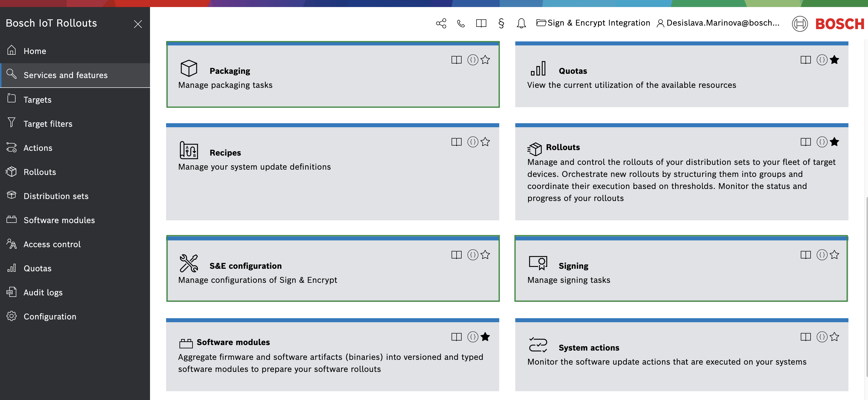Image resolution: width=868 pixels, height=400 pixels.
Task: Open the Rollouts card title
Action: click(563, 147)
